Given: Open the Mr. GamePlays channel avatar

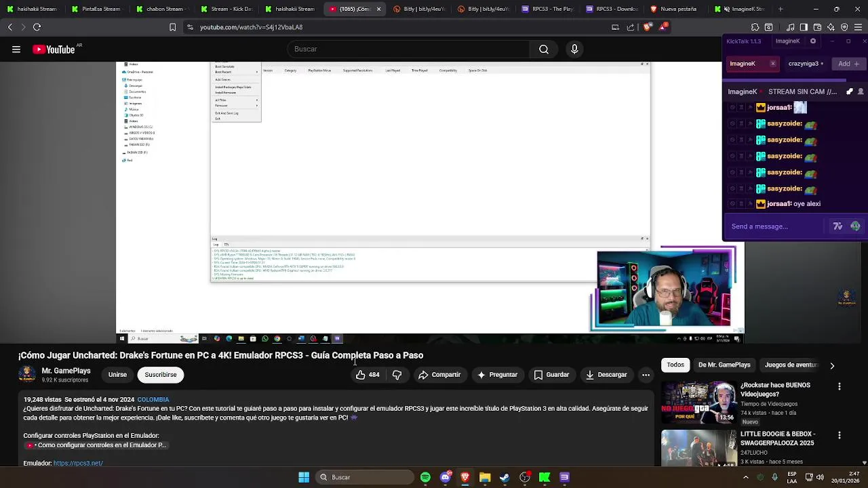Looking at the screenshot, I should pyautogui.click(x=27, y=375).
